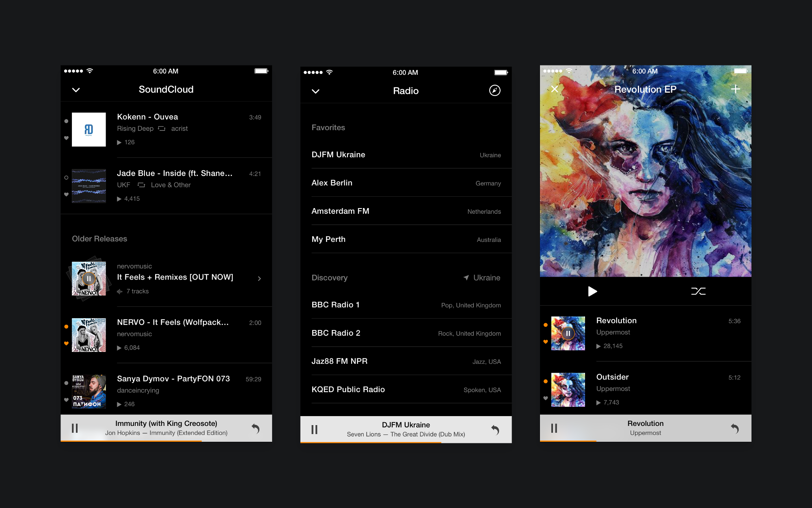Pause Revolution in the bottom mini player
Viewport: 812px width, 508px height.
point(554,428)
